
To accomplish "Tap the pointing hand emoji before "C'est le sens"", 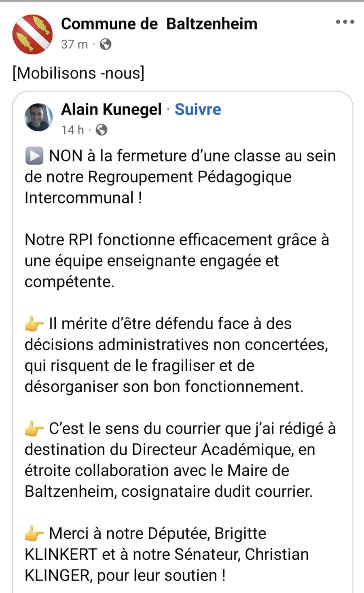I will click(x=34, y=429).
